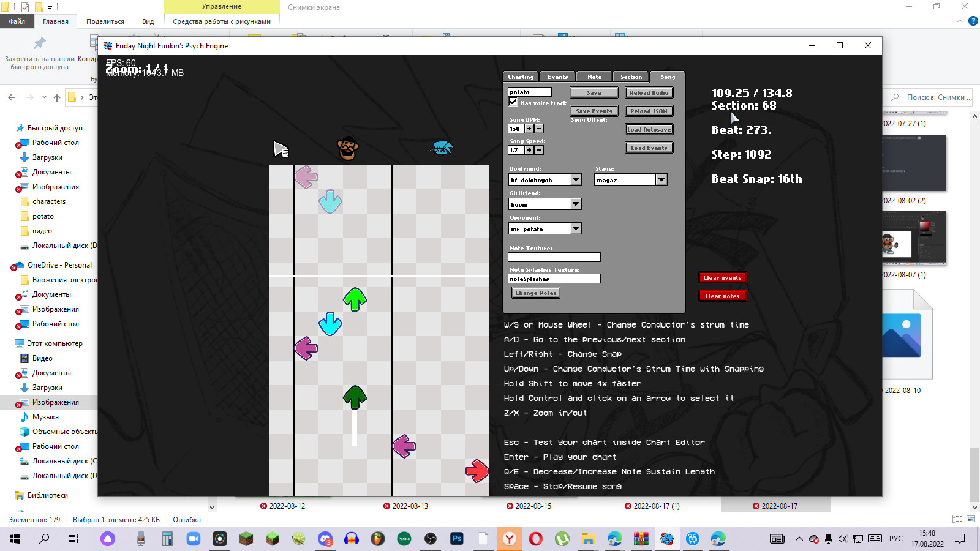
Task: Open the calculator from the taskbar
Action: point(167,539)
